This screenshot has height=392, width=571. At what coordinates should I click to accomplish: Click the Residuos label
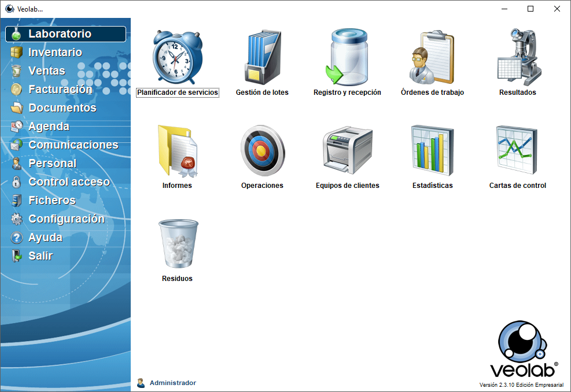click(177, 279)
